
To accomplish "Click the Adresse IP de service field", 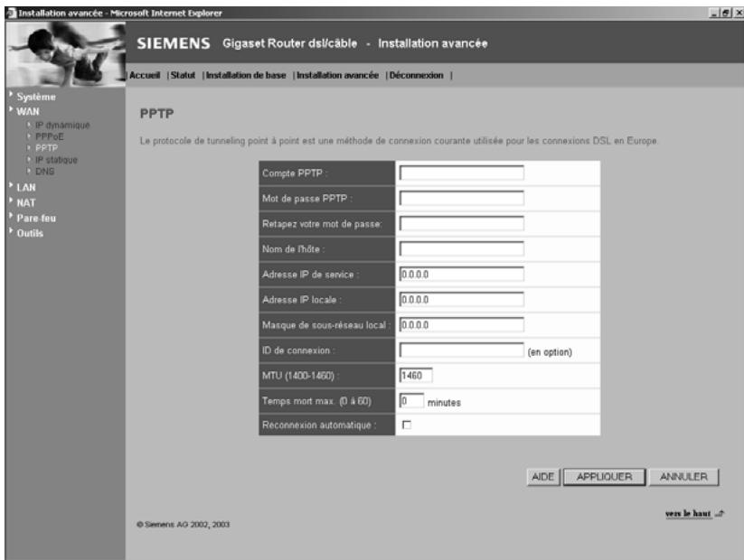I will click(x=462, y=274).
